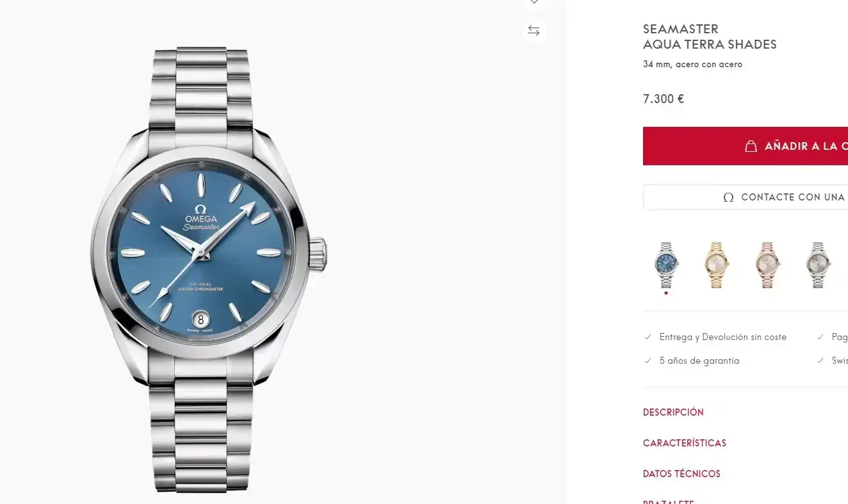The width and height of the screenshot is (848, 504).
Task: Expand the Características section
Action: [x=684, y=443]
